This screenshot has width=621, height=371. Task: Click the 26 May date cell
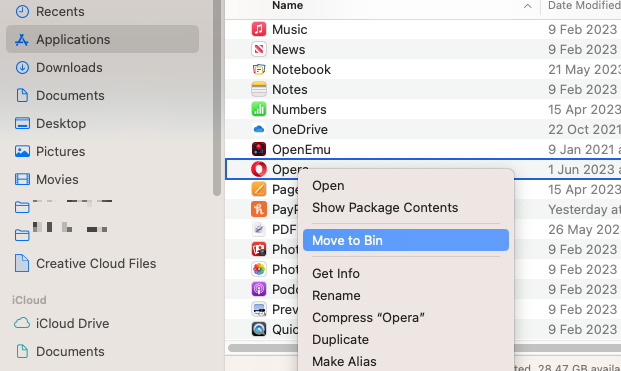[584, 229]
